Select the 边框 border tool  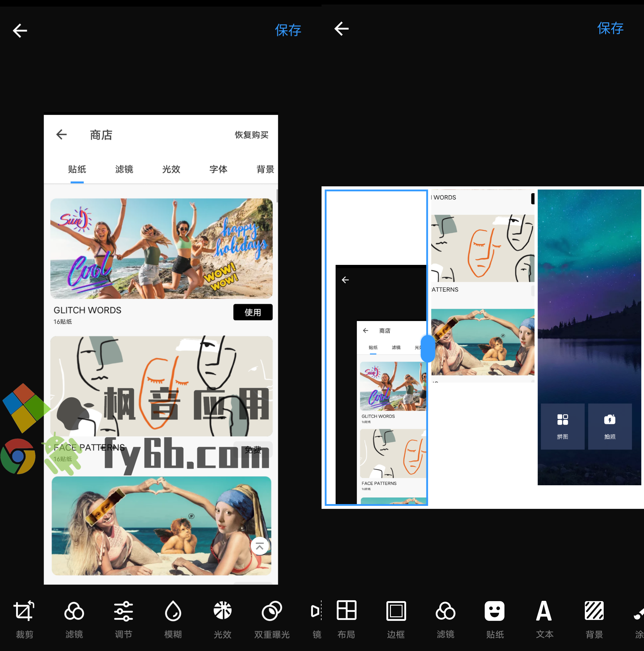tap(396, 619)
